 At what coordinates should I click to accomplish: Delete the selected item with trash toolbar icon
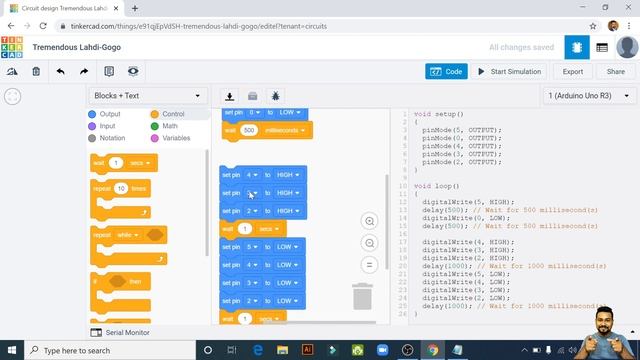[x=36, y=71]
